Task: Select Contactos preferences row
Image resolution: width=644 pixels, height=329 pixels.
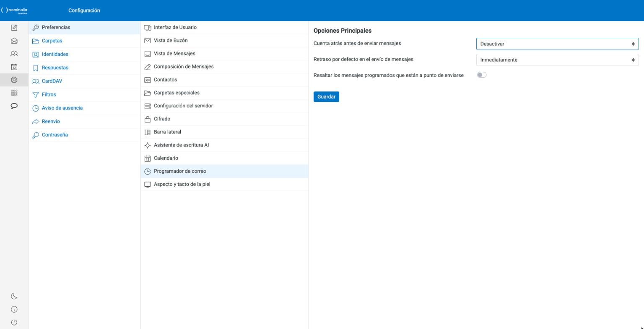Action: [224, 79]
